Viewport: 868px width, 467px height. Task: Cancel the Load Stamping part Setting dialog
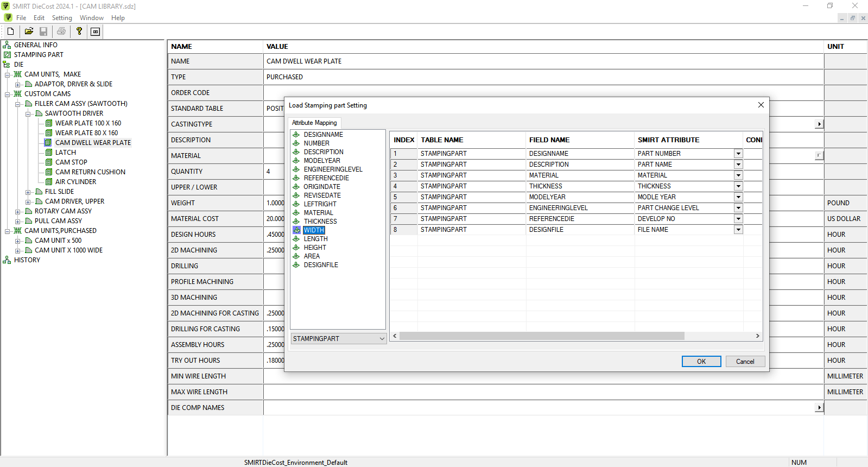(x=745, y=362)
